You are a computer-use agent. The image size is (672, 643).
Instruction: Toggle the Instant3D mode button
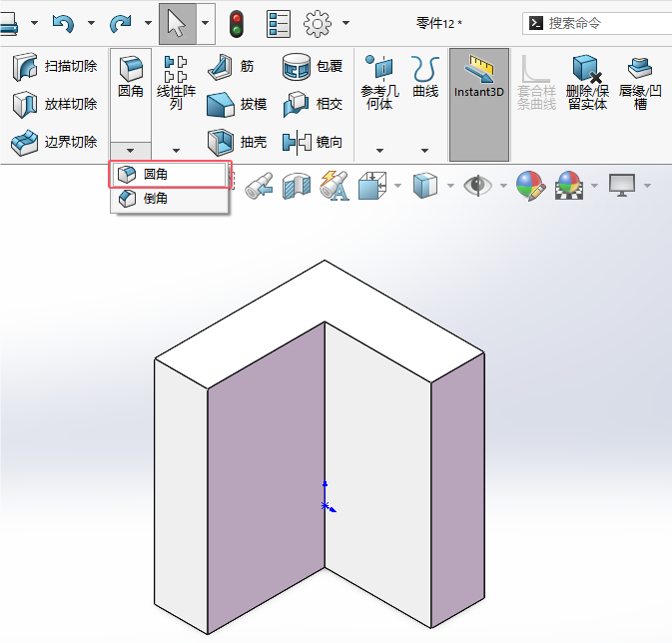click(479, 105)
